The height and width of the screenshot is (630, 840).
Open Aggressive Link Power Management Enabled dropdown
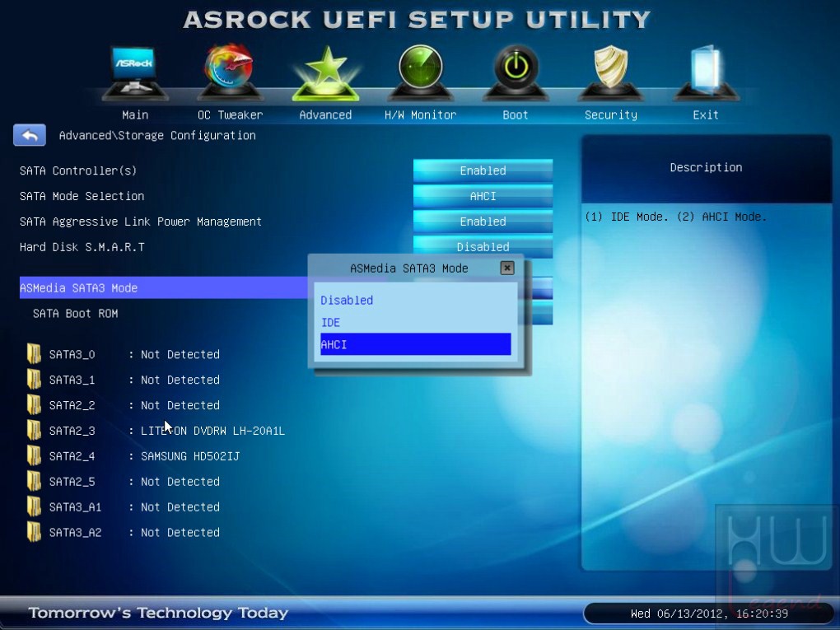coord(483,222)
